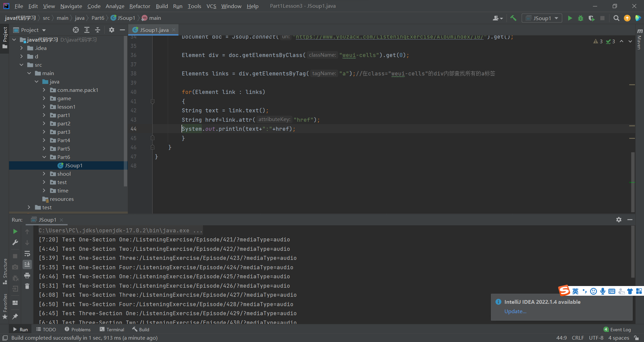Screen dimensions: 644x342
Task: Open Search Everywhere magnifier icon
Action: click(x=616, y=18)
